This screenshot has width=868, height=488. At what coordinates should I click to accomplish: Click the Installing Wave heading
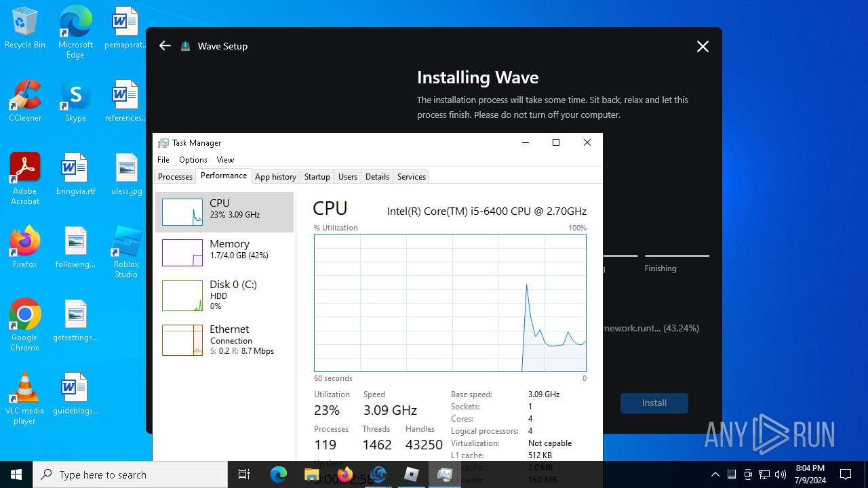click(x=477, y=77)
